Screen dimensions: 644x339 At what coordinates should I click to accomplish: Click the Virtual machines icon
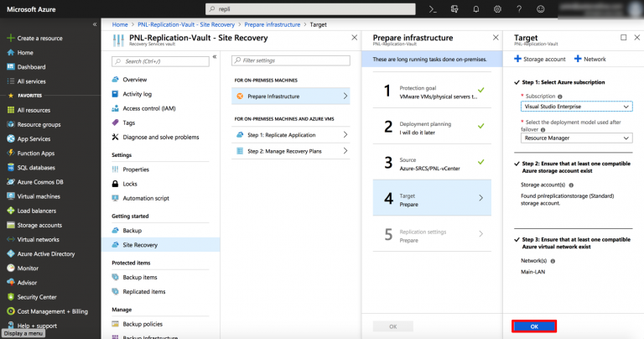pyautogui.click(x=11, y=196)
